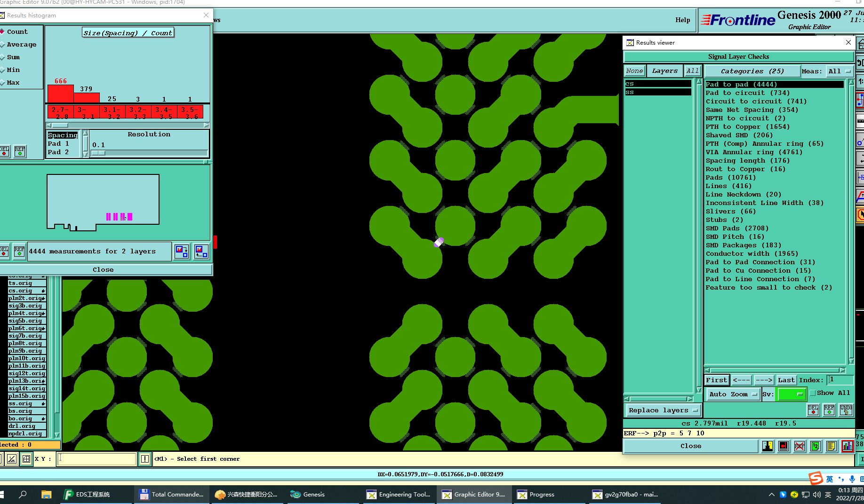The image size is (864, 504).
Task: Click the black-yellow silhouette icon
Action: click(x=768, y=446)
